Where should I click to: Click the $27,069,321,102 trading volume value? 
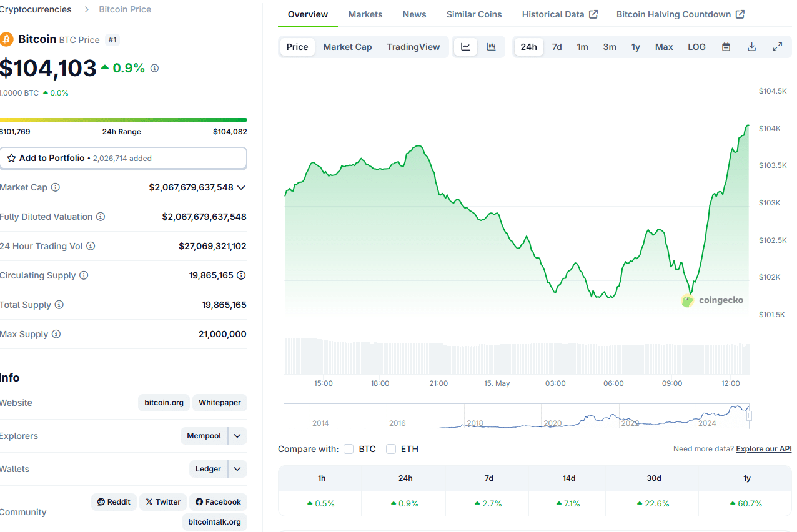pos(212,246)
